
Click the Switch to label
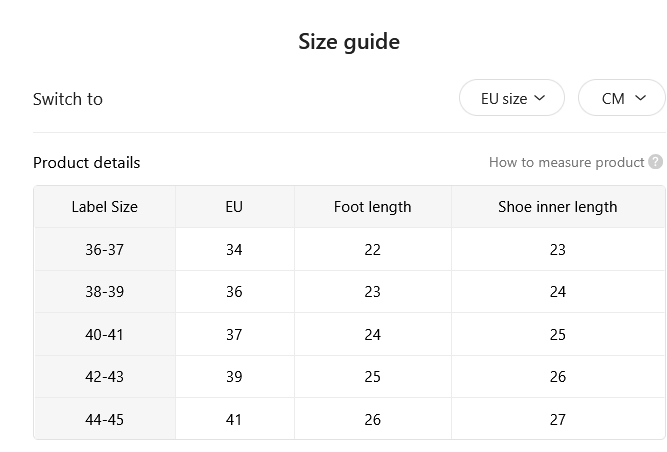68,99
